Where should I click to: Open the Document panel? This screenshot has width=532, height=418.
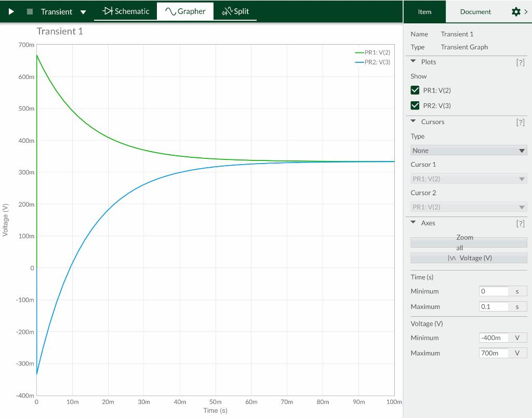(476, 11)
